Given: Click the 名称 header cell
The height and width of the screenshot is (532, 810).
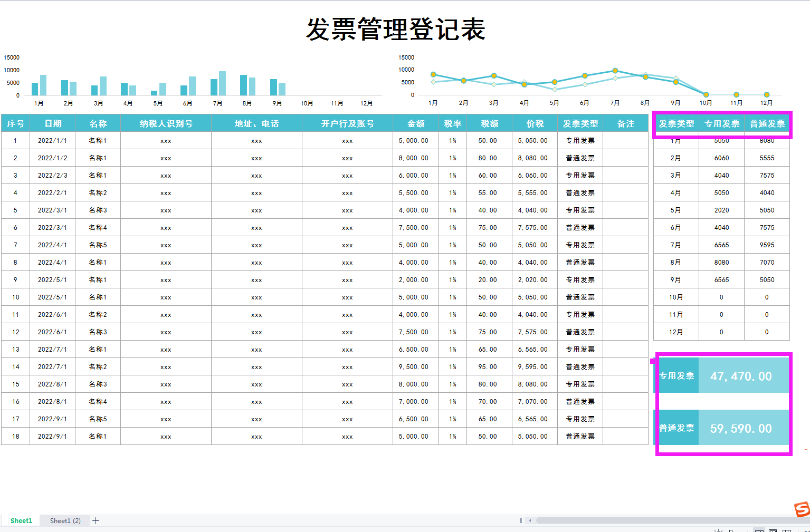Looking at the screenshot, I should [98, 123].
